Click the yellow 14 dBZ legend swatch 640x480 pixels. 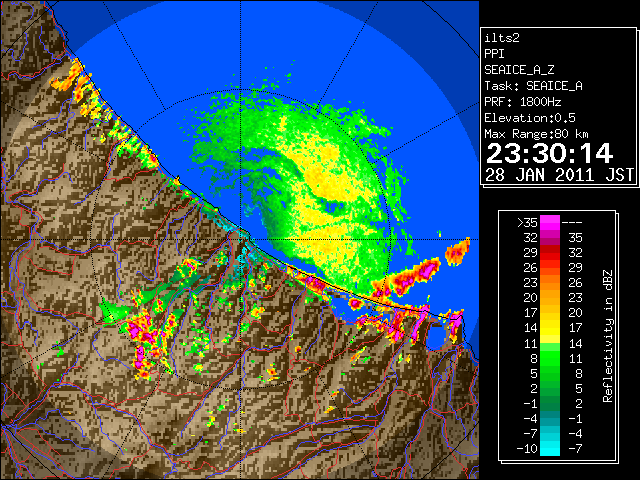[550, 328]
